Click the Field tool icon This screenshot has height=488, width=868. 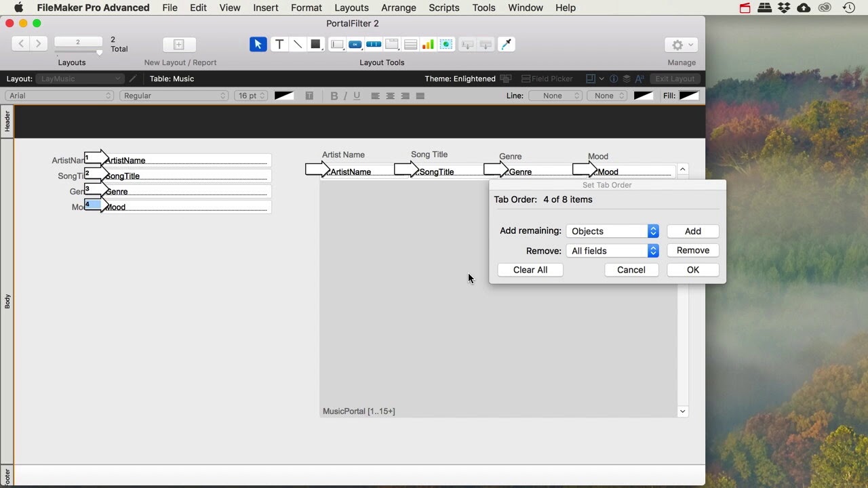(x=467, y=44)
